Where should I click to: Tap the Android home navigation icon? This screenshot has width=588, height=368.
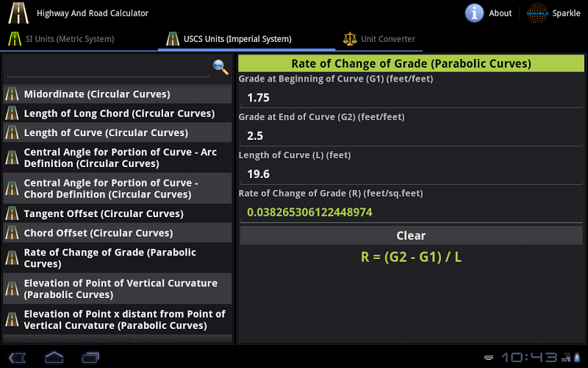(x=54, y=357)
